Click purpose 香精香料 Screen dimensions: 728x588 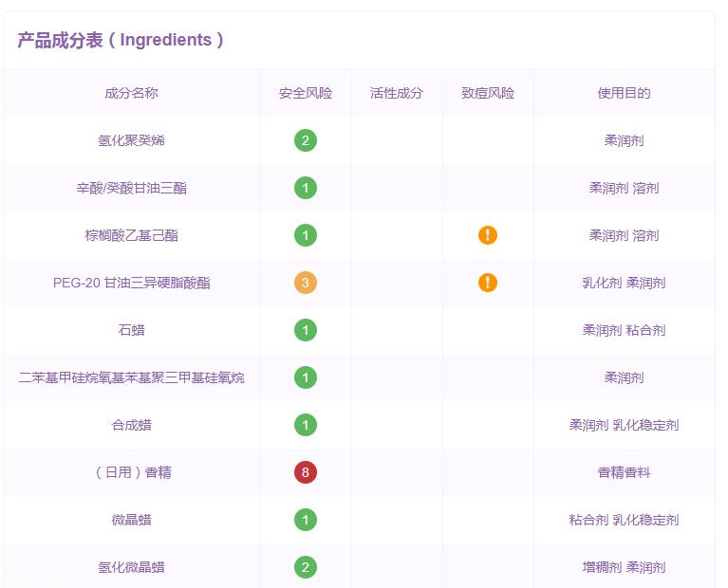[624, 472]
